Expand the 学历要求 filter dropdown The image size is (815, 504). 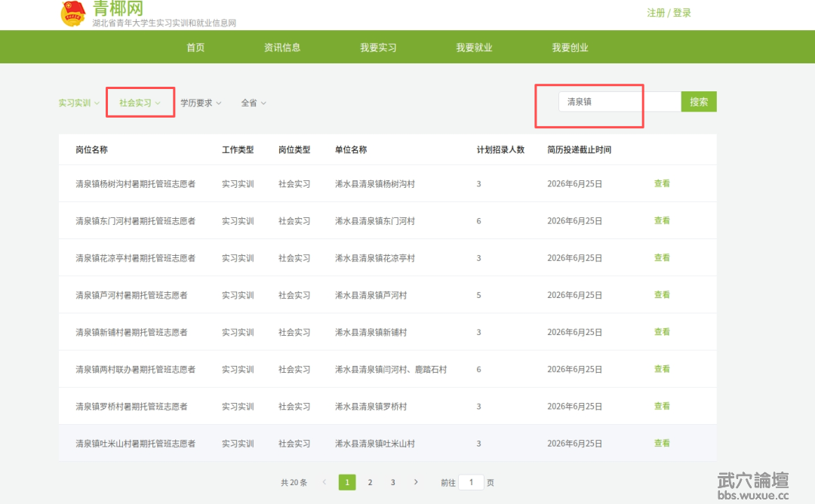[x=201, y=103]
